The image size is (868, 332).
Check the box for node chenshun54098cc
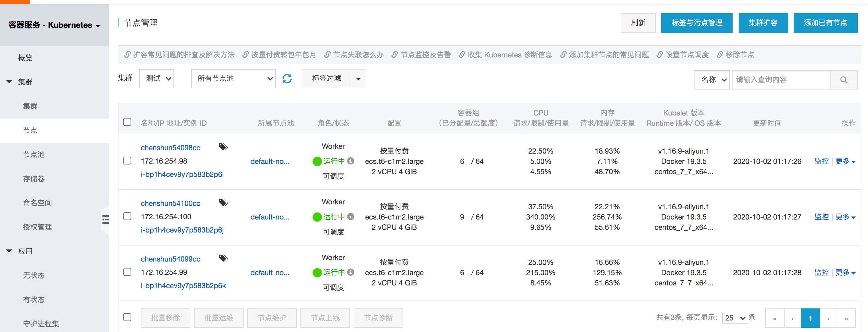[127, 161]
